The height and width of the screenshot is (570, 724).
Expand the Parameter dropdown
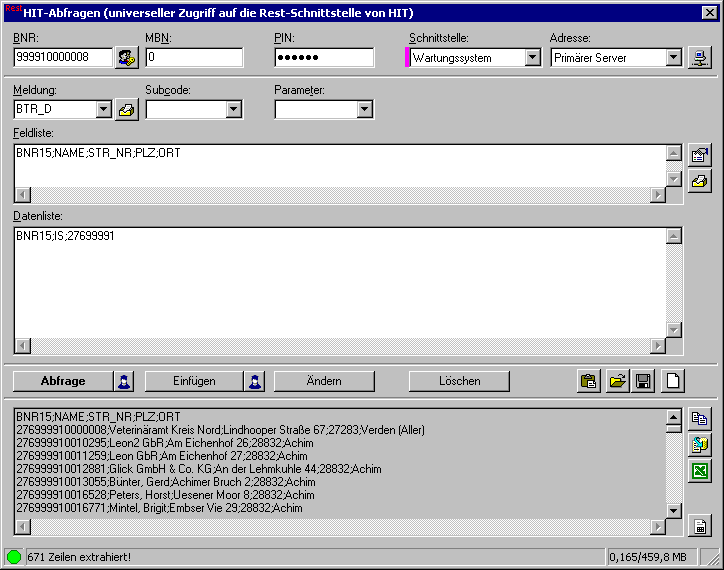coord(365,109)
